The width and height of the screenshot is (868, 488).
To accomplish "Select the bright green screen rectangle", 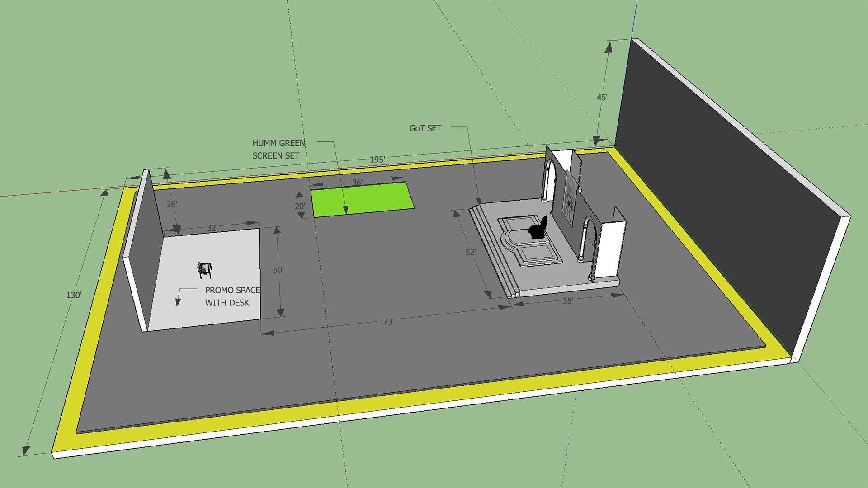I will click(363, 199).
